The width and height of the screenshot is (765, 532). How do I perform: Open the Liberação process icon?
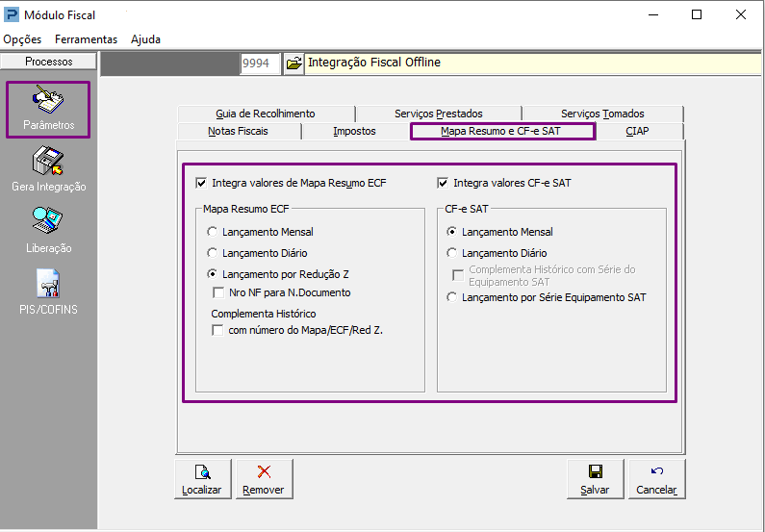(48, 230)
